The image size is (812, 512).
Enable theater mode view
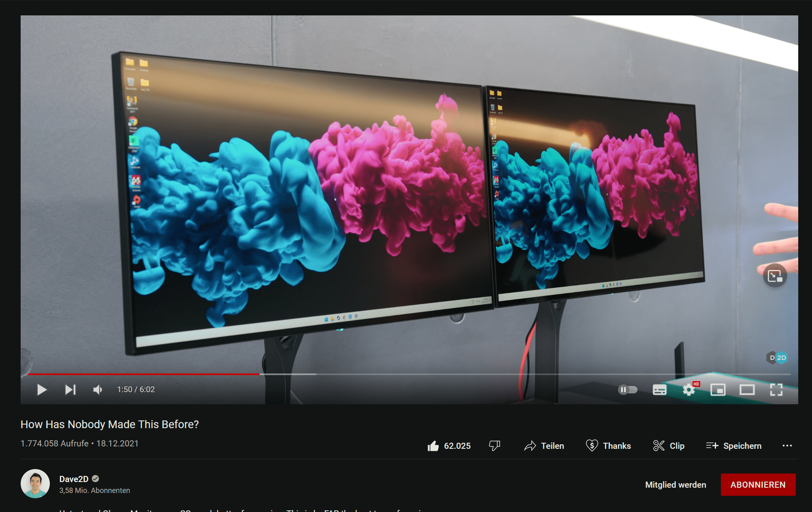[747, 390]
